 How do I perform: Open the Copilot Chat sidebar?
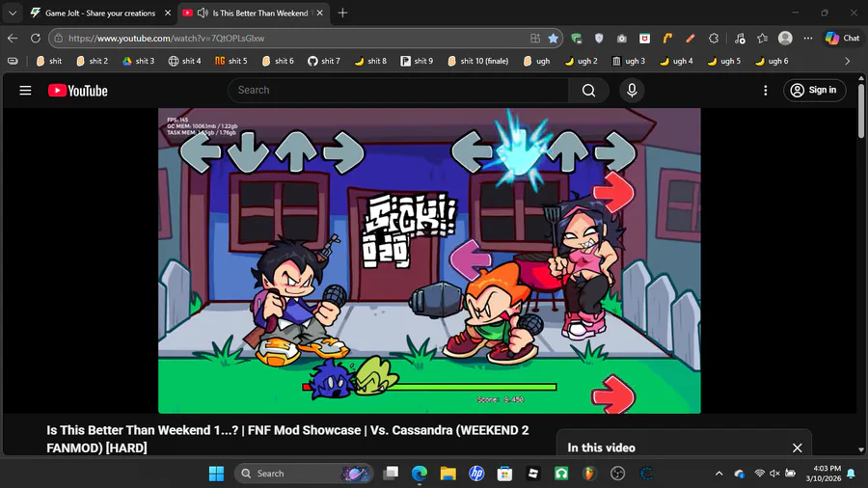[x=843, y=39]
